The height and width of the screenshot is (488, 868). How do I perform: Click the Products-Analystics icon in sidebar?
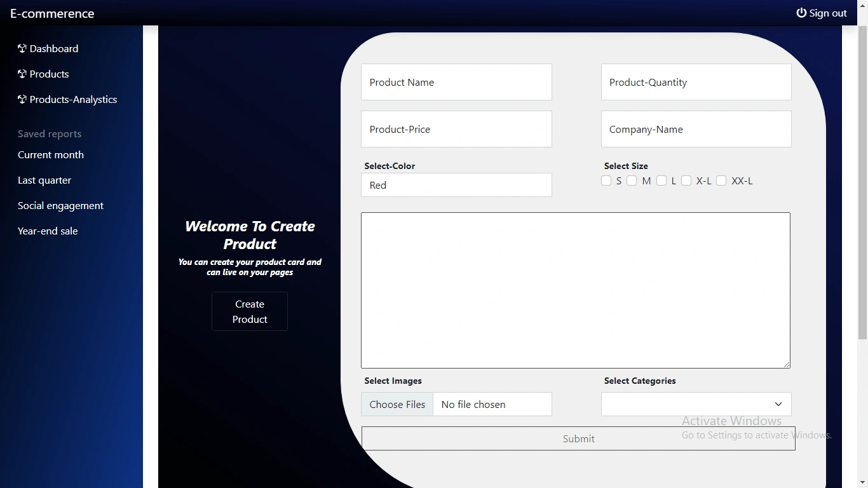[x=22, y=99]
